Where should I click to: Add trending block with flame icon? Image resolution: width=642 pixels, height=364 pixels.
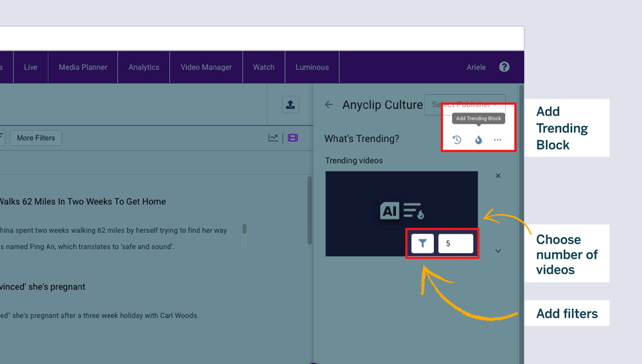(x=478, y=140)
